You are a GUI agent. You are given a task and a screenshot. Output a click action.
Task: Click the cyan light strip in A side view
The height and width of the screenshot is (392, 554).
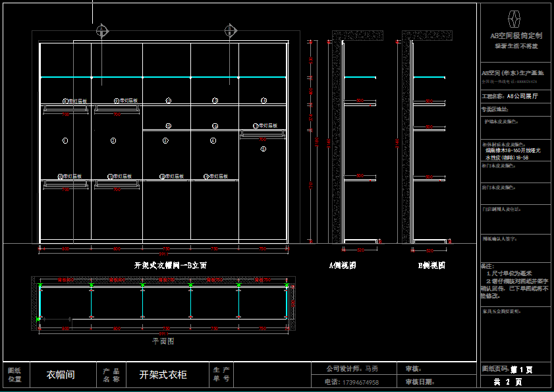click(360, 78)
